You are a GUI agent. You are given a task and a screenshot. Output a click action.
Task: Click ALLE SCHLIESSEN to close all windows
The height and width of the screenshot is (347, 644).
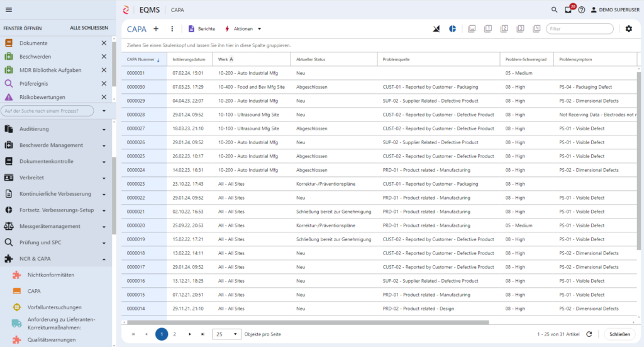pos(89,28)
